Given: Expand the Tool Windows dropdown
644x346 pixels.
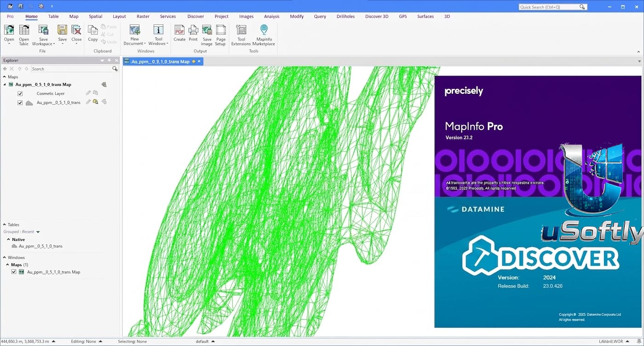Looking at the screenshot, I should pos(158,35).
